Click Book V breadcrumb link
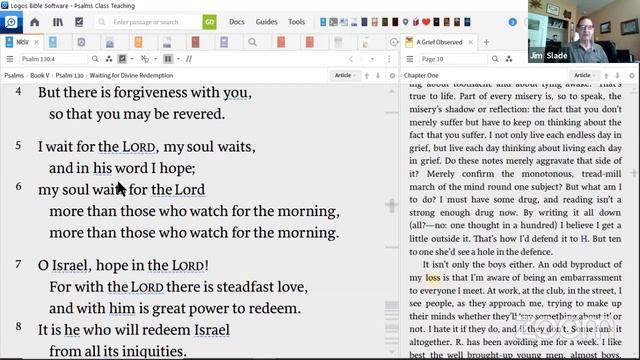640x360 pixels. (40, 76)
